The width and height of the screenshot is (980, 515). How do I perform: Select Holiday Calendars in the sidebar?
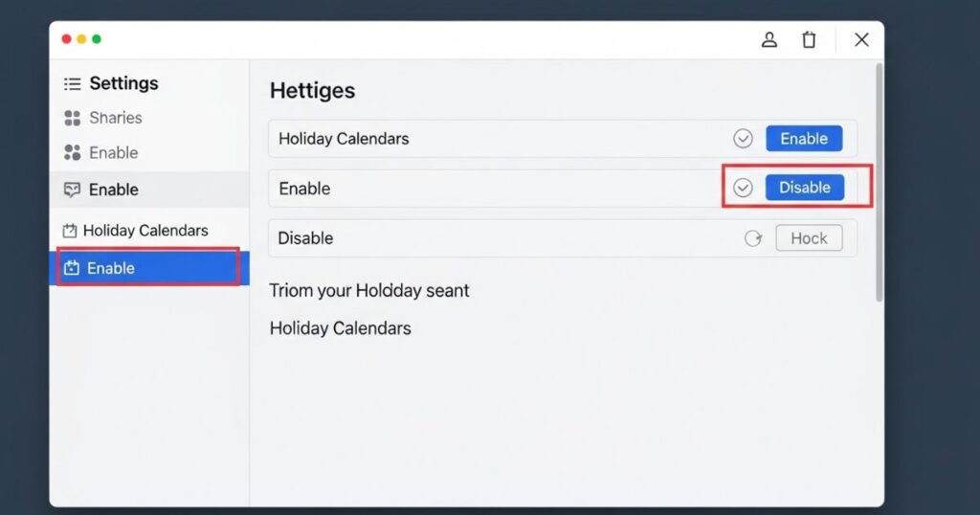tap(145, 231)
